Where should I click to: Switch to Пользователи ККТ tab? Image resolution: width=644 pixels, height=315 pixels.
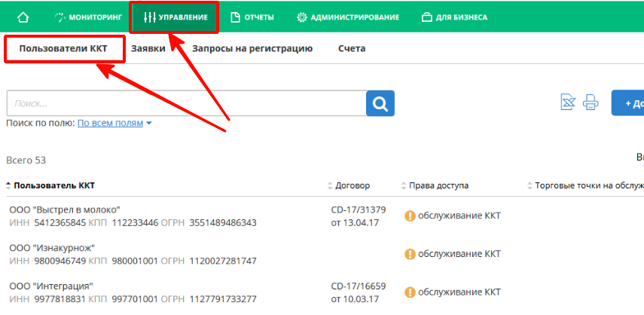(63, 49)
